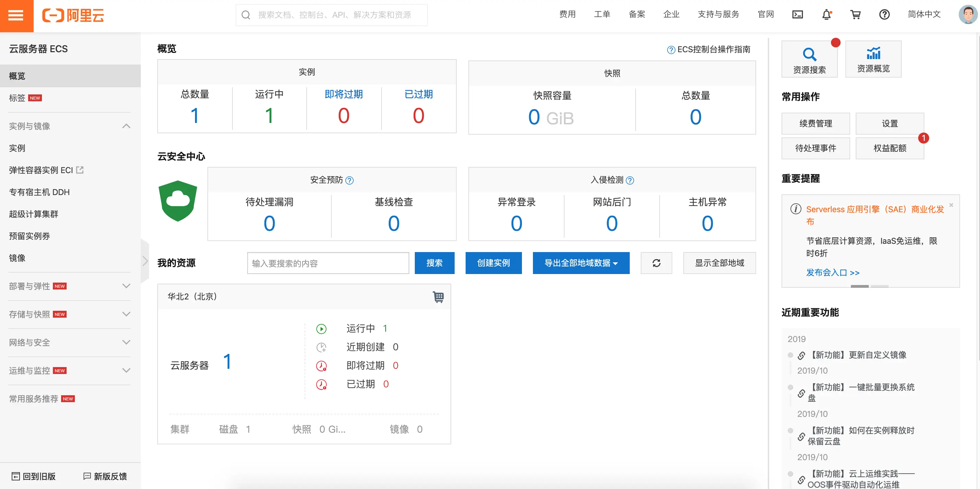This screenshot has width=980, height=489.
Task: Collapse the 实例与镜像 sidebar section
Action: [x=126, y=126]
